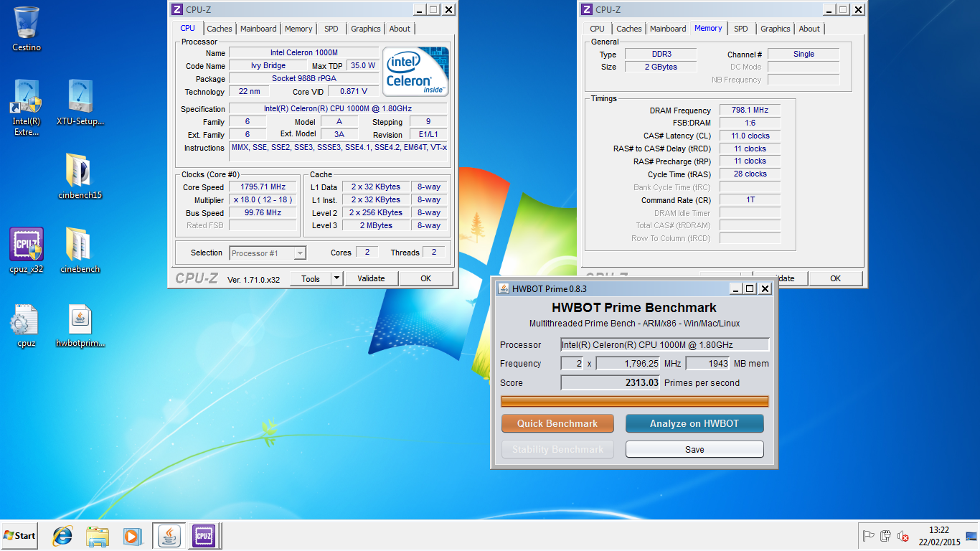
Task: Open the Caches tab in right CPU-Z window
Action: [629, 29]
